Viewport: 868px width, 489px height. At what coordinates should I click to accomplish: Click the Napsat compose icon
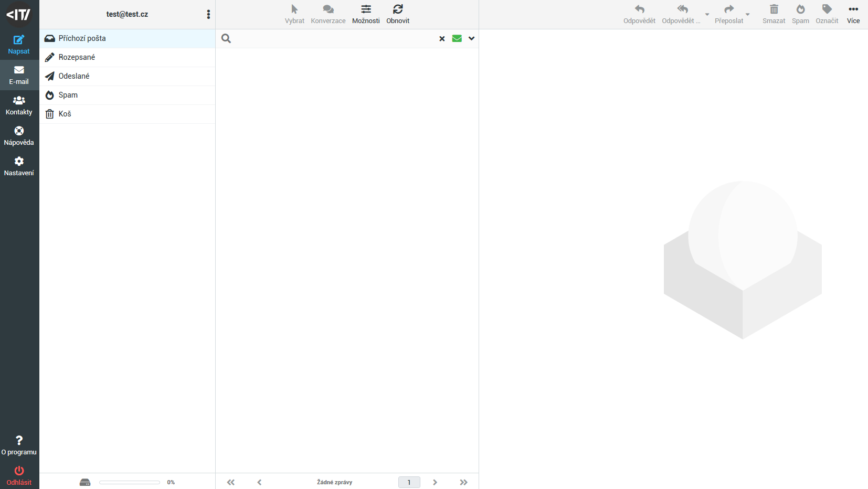19,40
